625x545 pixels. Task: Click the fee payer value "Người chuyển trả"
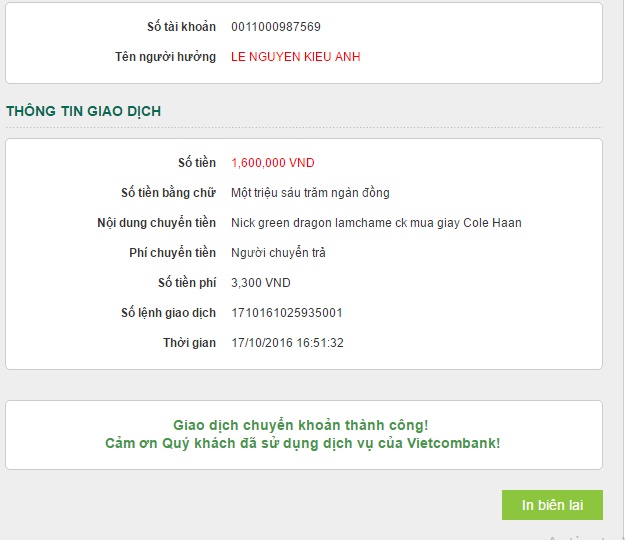tap(278, 253)
